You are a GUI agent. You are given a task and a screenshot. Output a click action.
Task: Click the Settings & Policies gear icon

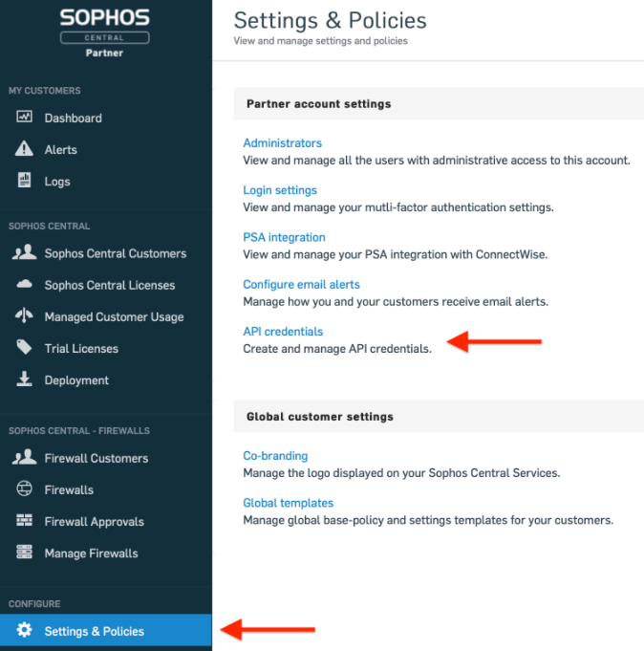[25, 631]
